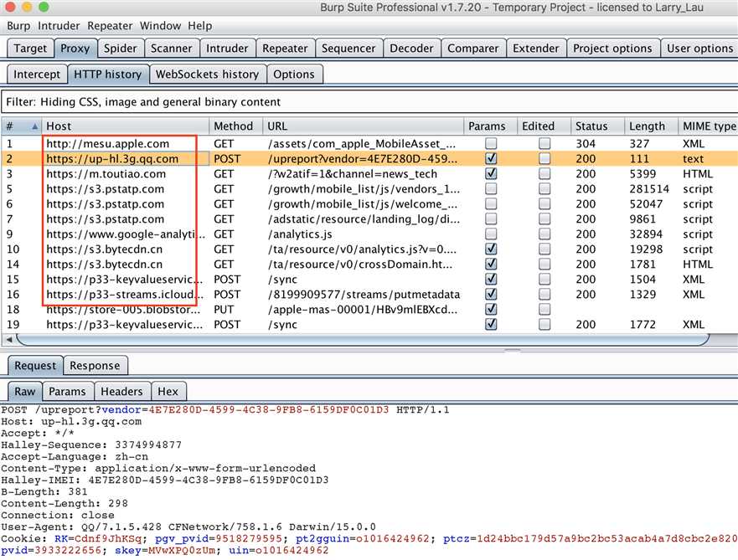This screenshot has width=738, height=560.
Task: Select the www.google-analyti host row
Action: click(x=369, y=234)
